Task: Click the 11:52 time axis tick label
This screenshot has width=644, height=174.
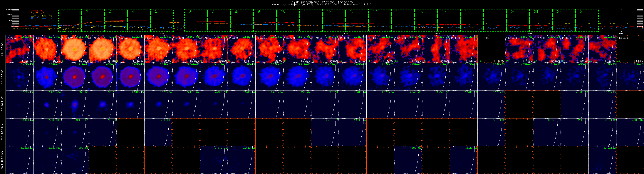Action: [621, 34]
